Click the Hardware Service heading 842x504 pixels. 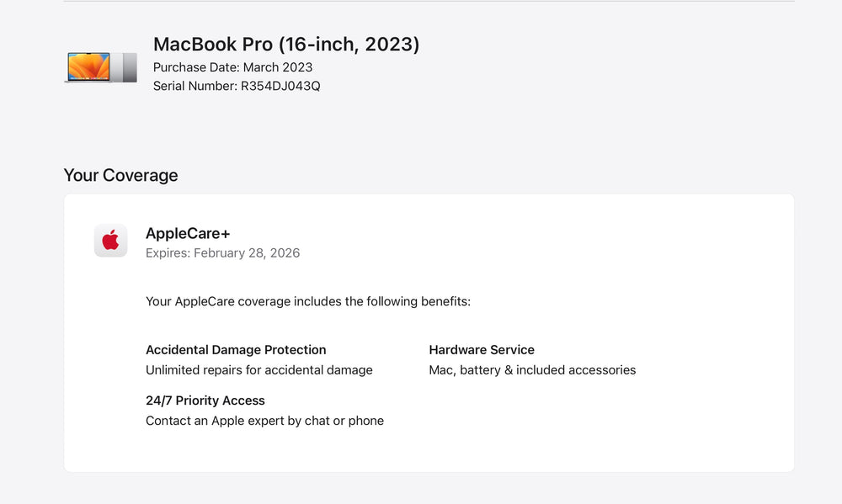click(x=482, y=349)
